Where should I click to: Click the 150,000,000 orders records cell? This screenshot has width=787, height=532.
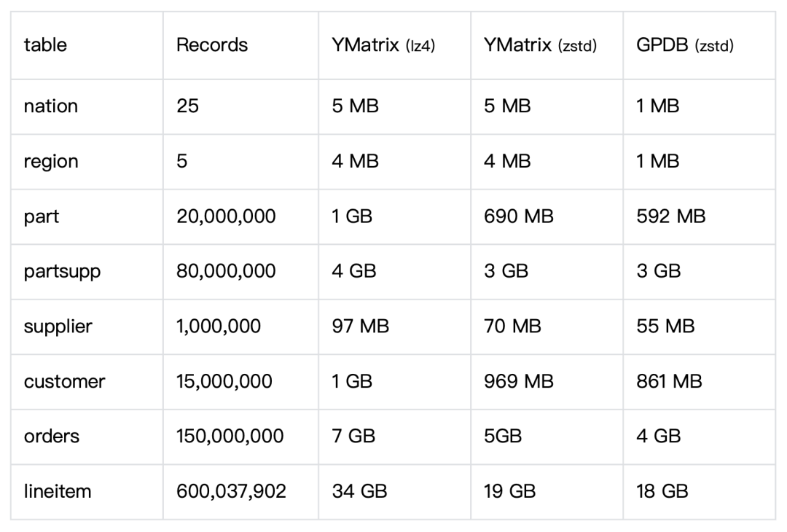tap(230, 436)
